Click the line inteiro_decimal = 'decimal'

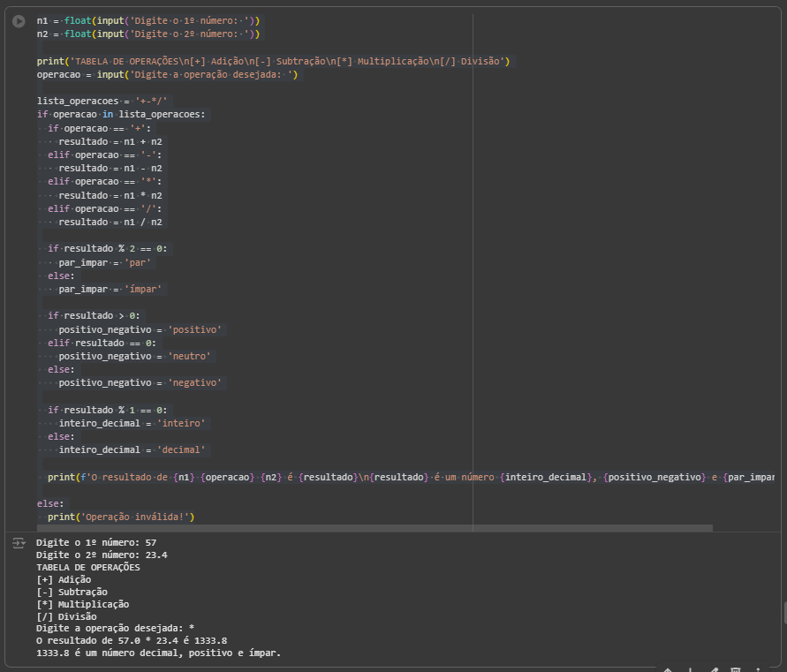132,450
